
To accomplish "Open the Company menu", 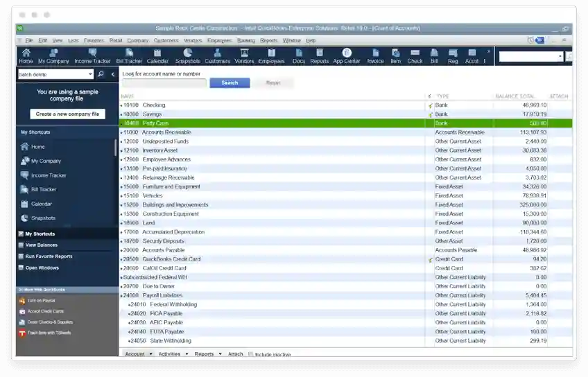I will tap(137, 40).
